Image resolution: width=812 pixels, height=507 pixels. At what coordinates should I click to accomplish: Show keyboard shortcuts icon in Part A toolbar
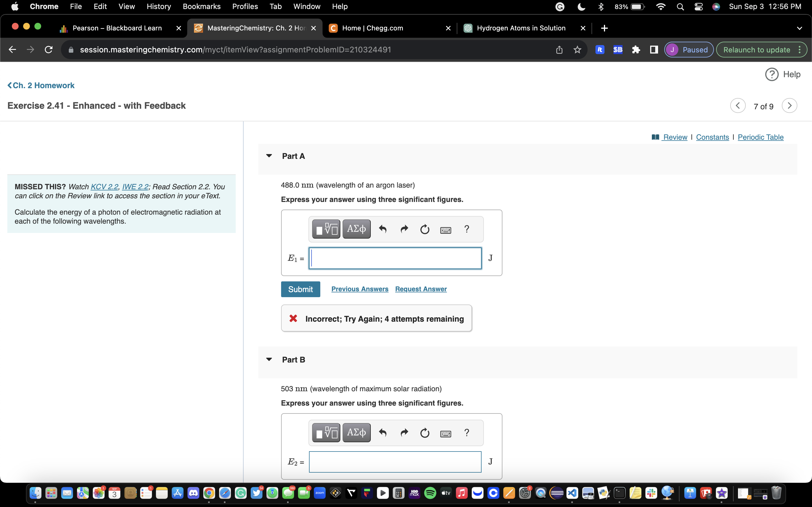click(x=445, y=230)
